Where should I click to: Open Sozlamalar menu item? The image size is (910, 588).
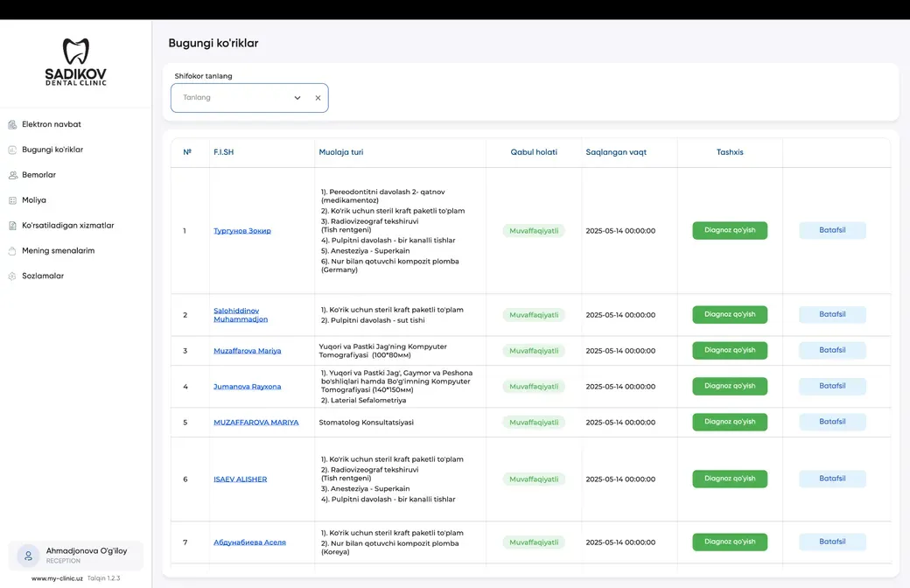click(x=43, y=276)
